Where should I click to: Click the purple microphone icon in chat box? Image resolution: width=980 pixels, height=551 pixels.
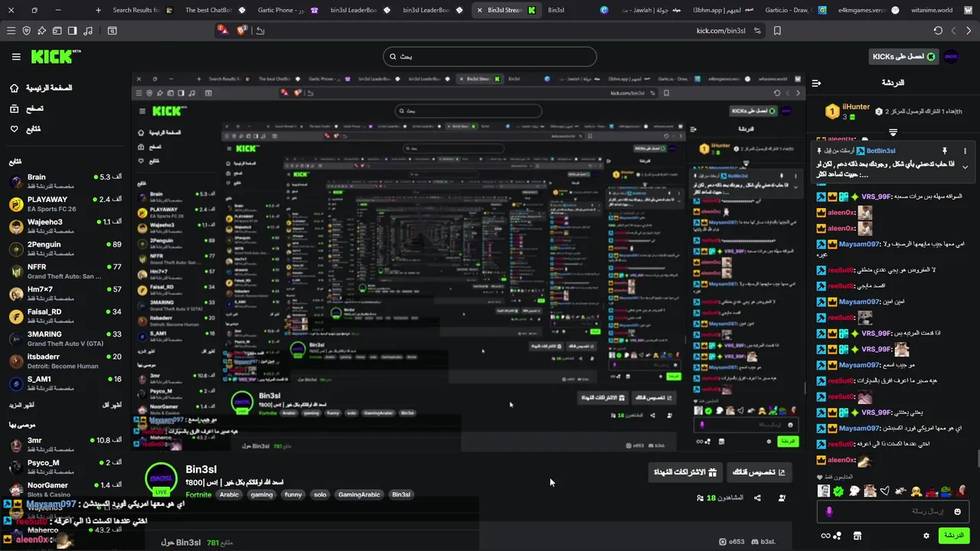pyautogui.click(x=829, y=511)
